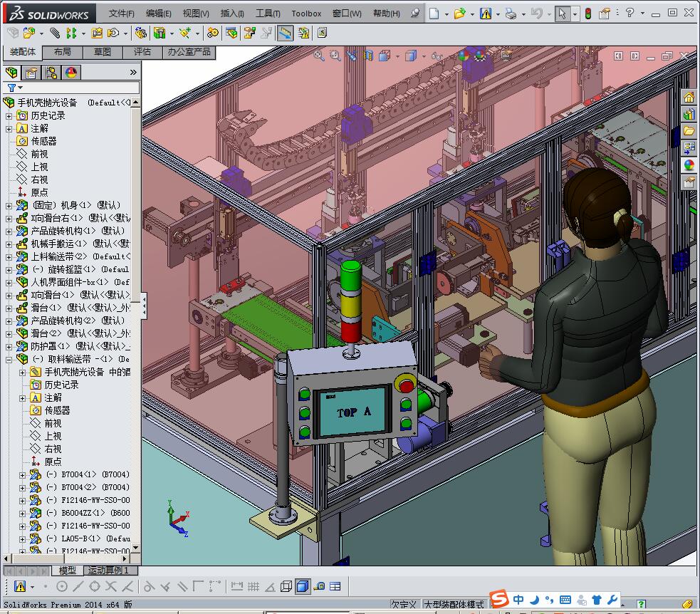Expand the (固定) 机身<1> component
This screenshot has width=700, height=614.
[9, 206]
